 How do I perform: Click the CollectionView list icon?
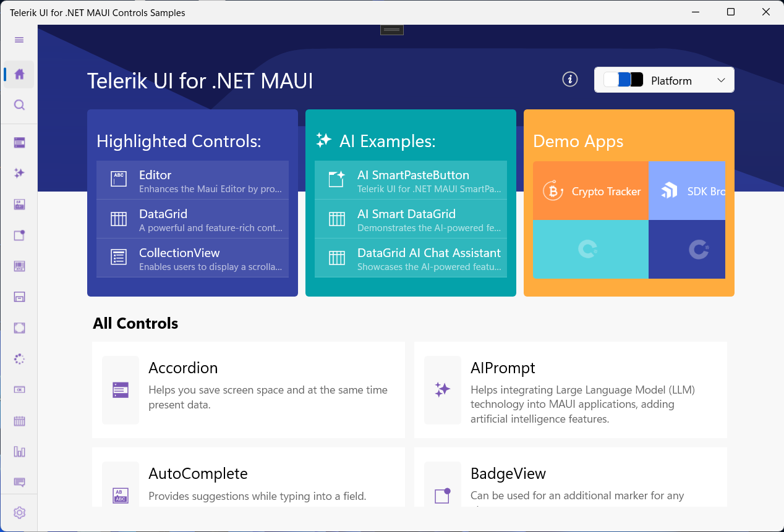118,258
